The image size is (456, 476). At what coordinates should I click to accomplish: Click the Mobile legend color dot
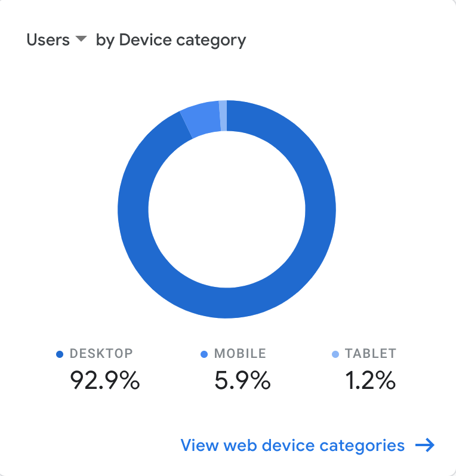(x=204, y=354)
